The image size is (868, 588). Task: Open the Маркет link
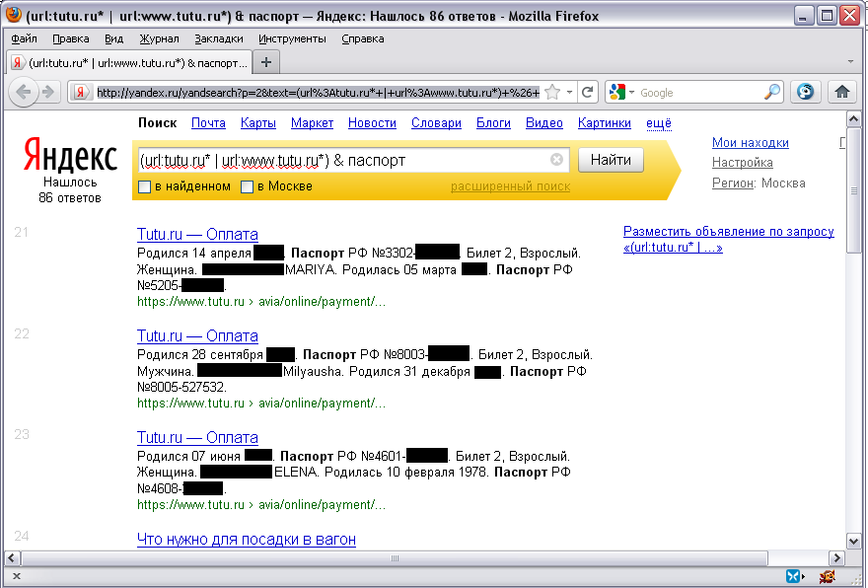coord(313,123)
